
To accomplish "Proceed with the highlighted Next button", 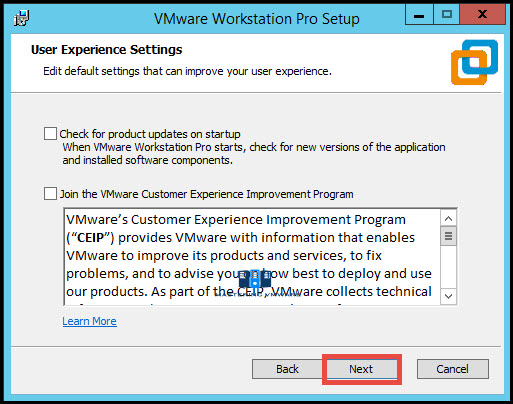I will (362, 369).
